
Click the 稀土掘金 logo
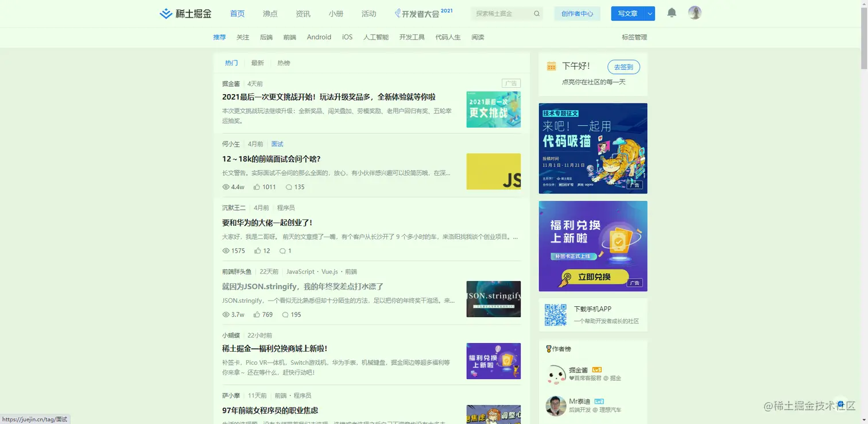(185, 14)
